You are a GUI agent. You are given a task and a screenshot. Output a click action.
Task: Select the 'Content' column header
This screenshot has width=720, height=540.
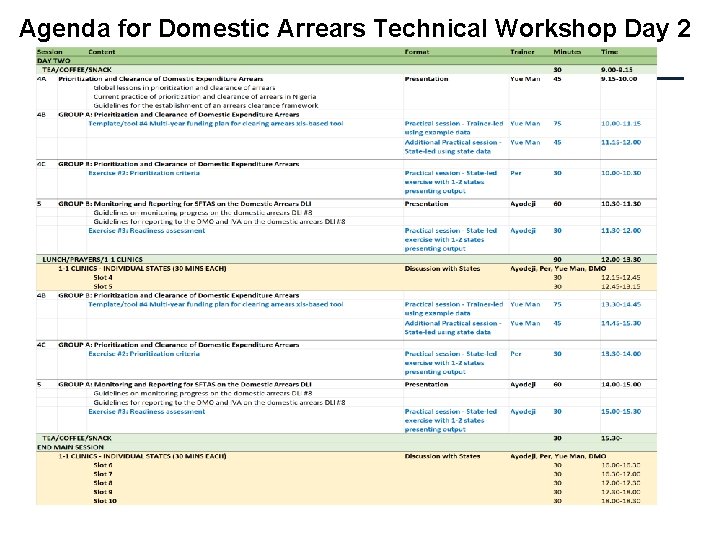tap(102, 52)
